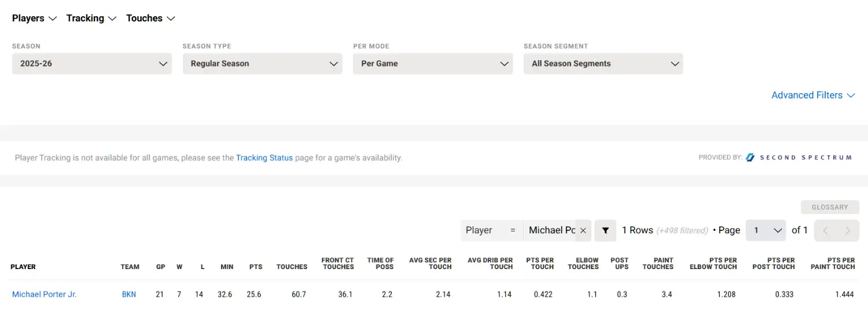Click the Second Spectrum logo
868x320 pixels.
click(x=799, y=157)
